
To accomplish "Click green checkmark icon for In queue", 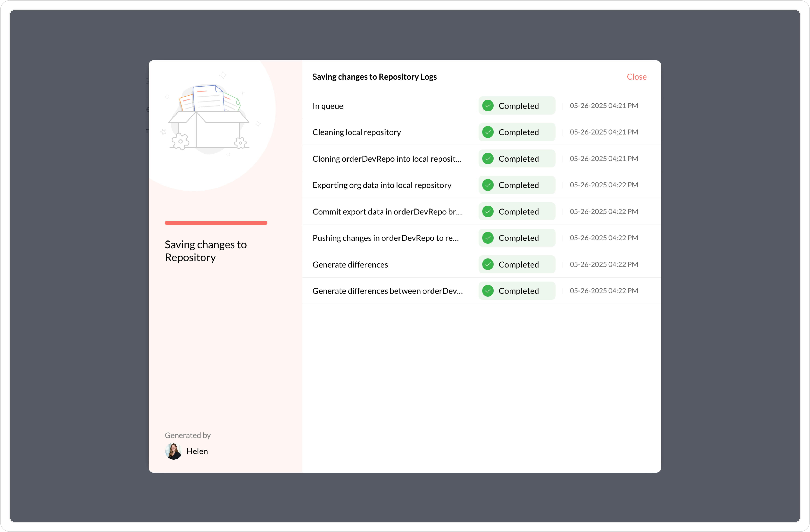I will (x=488, y=106).
